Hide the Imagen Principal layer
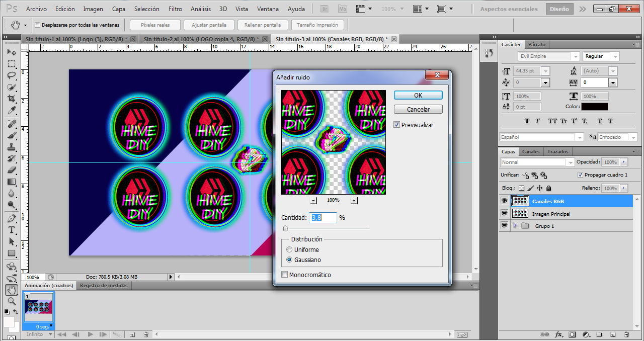 click(x=505, y=213)
